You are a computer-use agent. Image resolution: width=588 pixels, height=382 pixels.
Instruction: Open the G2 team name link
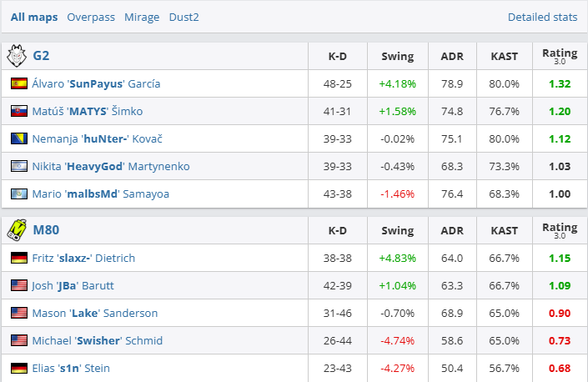click(42, 57)
